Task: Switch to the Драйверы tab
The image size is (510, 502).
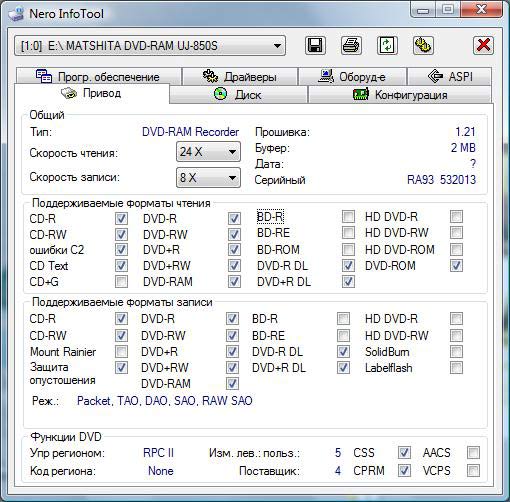Action: click(240, 76)
